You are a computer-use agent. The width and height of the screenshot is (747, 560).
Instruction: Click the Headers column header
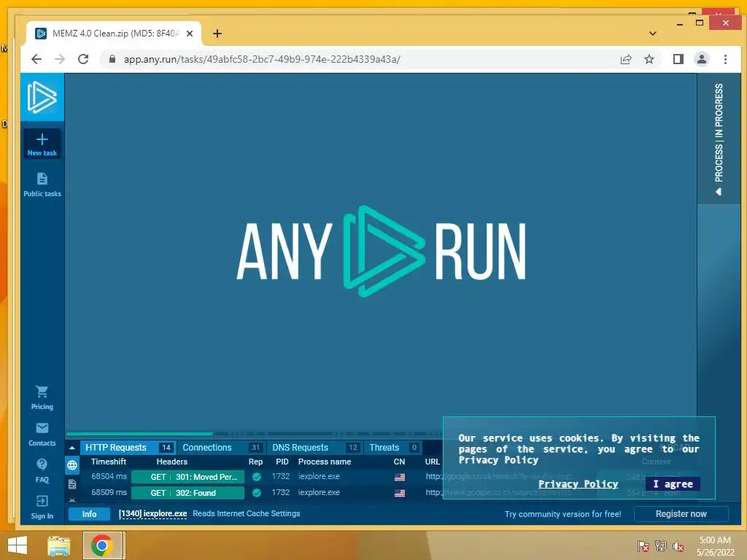(172, 462)
